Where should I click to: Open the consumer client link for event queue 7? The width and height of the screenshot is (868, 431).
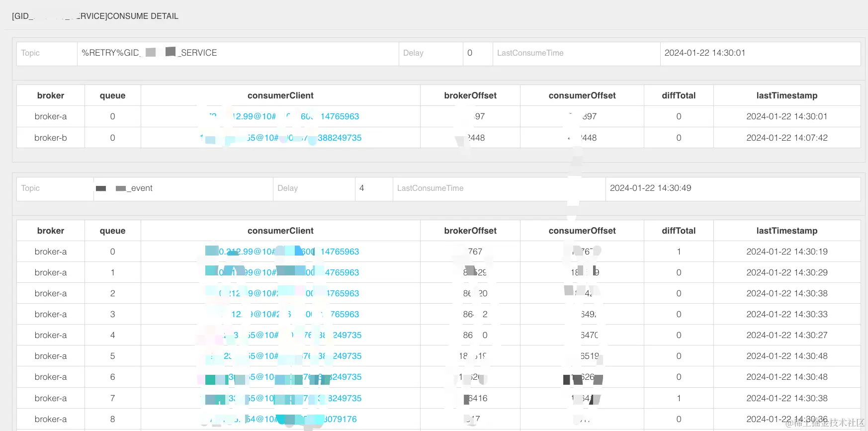[281, 398]
